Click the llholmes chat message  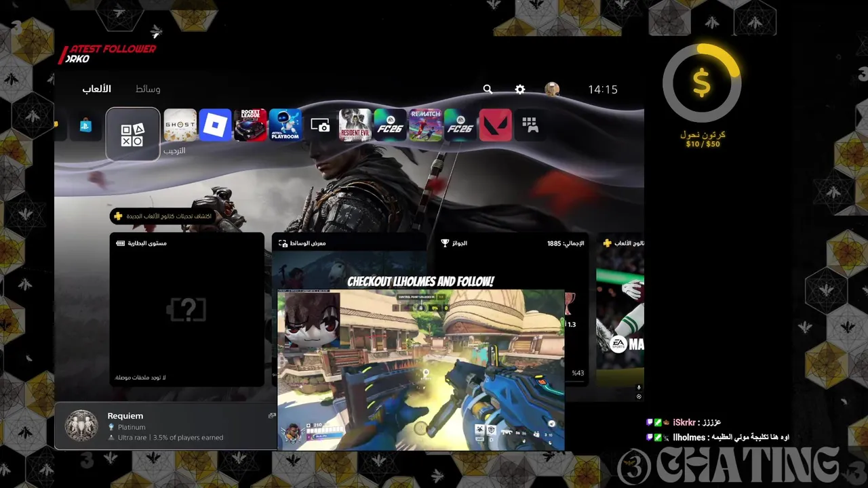tap(717, 437)
